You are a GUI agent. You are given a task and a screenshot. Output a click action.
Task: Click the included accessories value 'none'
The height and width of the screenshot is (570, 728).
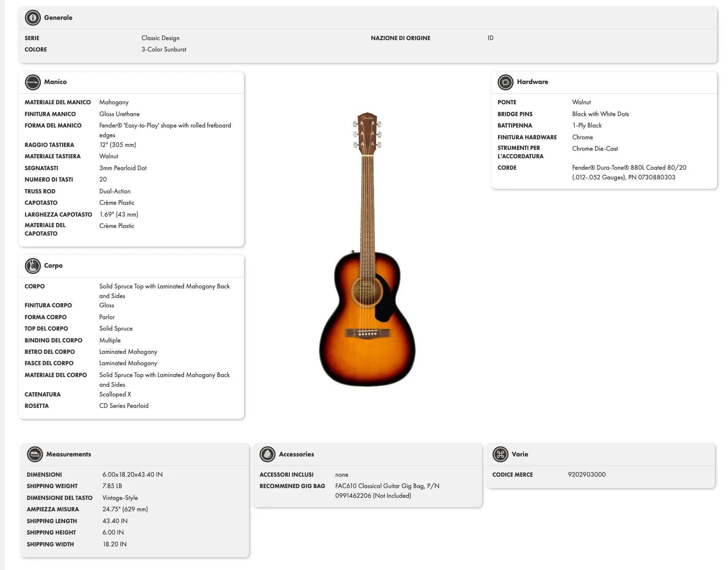[342, 475]
